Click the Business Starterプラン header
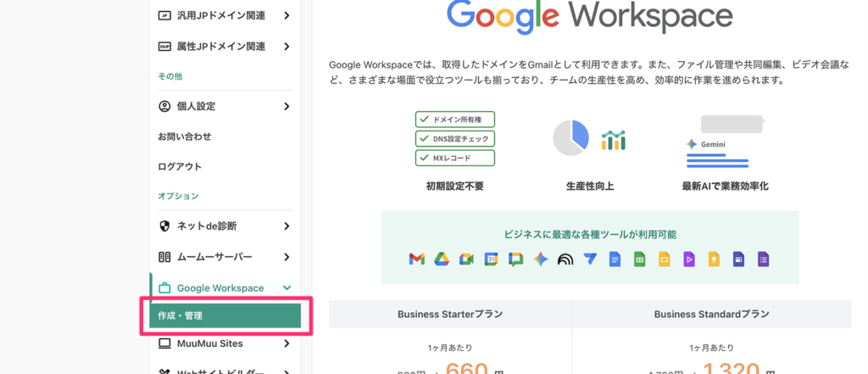 [450, 314]
